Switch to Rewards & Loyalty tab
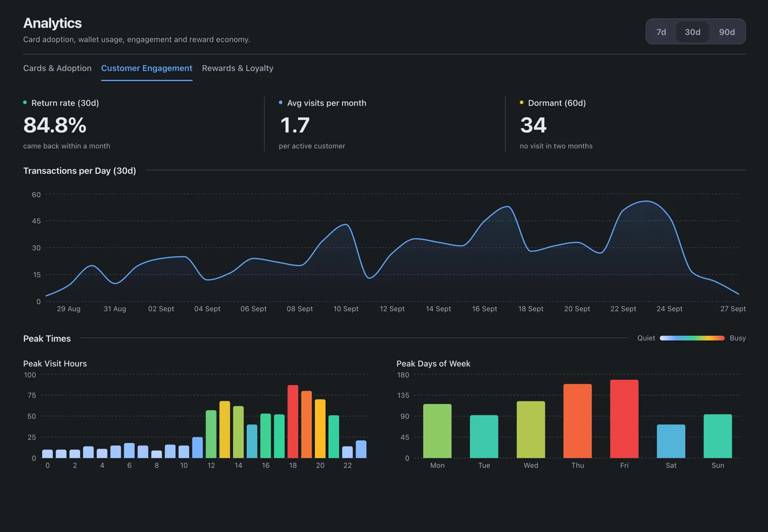This screenshot has width=768, height=532. pyautogui.click(x=238, y=68)
